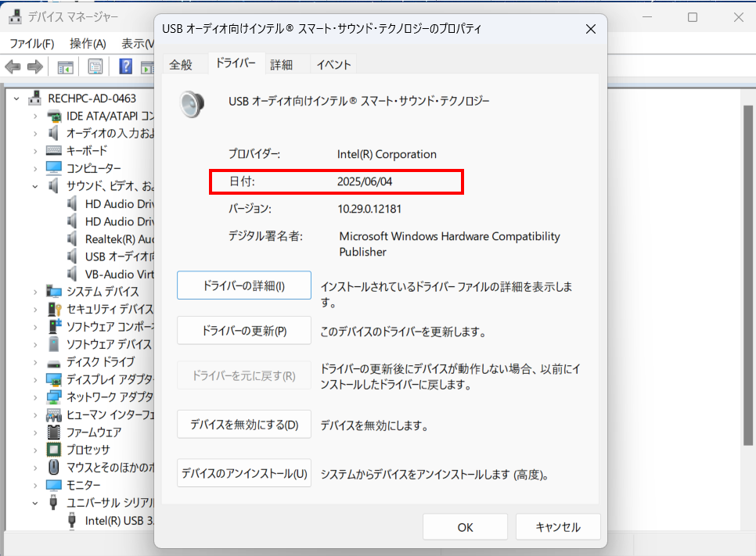Click the Properties toolbar icon
The width and height of the screenshot is (756, 556).
pyautogui.click(x=95, y=67)
